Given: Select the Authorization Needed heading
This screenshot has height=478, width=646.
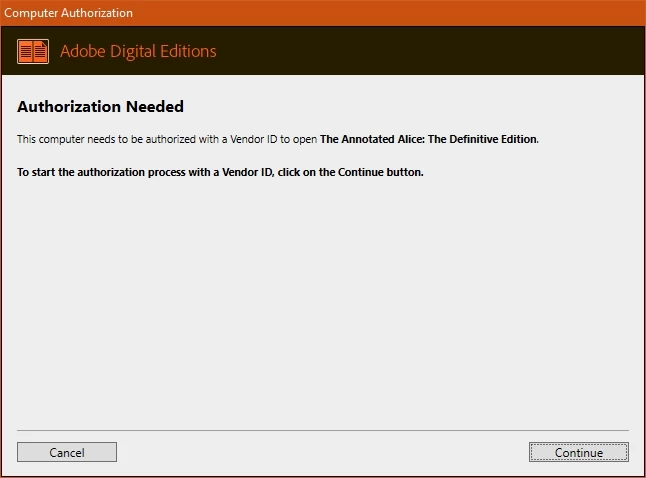Looking at the screenshot, I should click(100, 106).
